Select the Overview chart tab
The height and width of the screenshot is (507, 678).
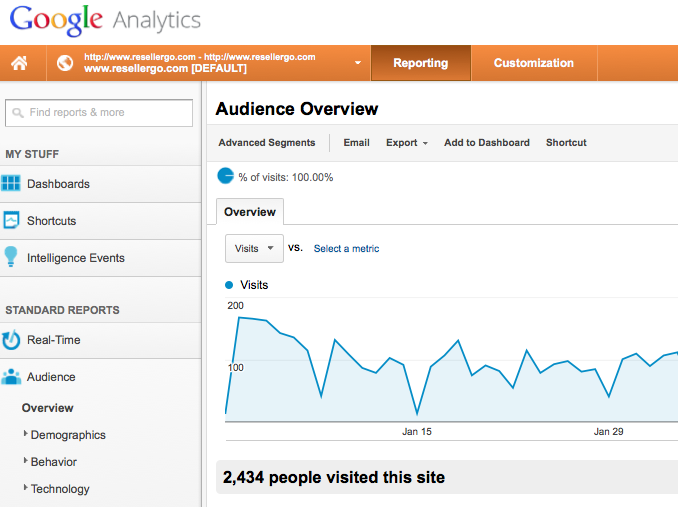[x=249, y=212]
